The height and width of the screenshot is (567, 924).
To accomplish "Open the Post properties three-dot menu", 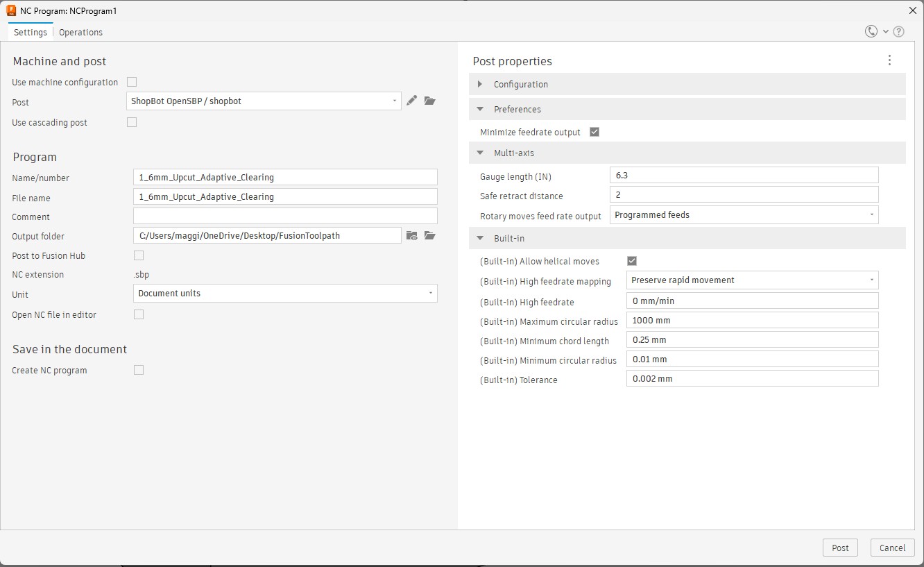I will coord(889,60).
